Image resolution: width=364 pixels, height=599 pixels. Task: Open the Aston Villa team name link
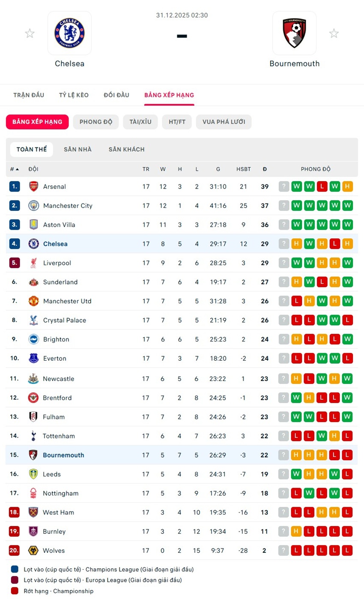(x=58, y=225)
